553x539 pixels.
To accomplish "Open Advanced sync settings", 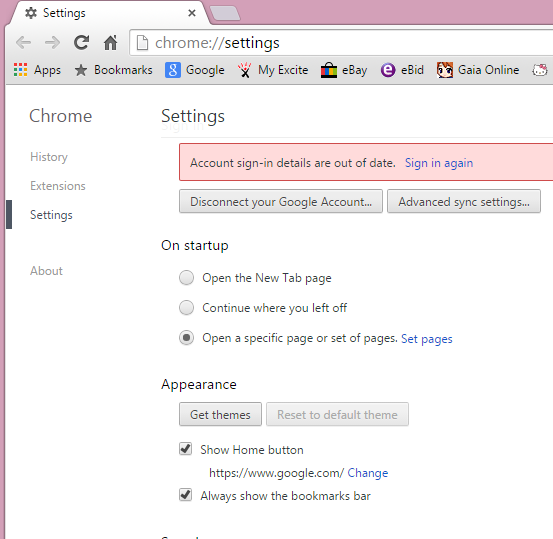I will tap(464, 201).
